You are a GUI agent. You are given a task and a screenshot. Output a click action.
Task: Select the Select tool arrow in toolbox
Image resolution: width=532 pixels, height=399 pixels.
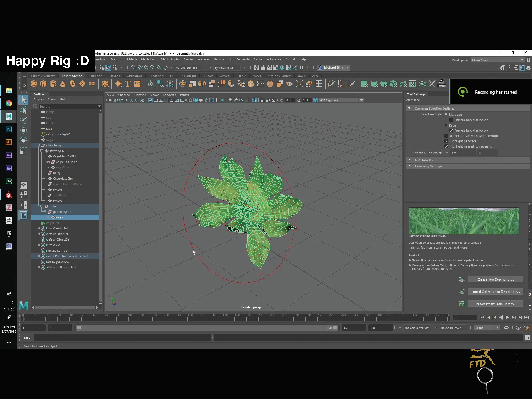pos(23,100)
